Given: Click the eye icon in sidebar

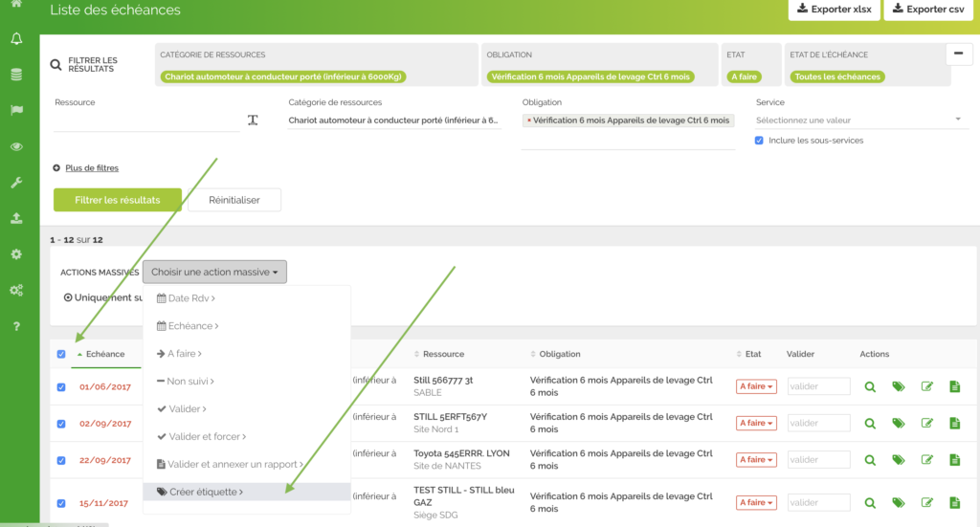Looking at the screenshot, I should 16,146.
